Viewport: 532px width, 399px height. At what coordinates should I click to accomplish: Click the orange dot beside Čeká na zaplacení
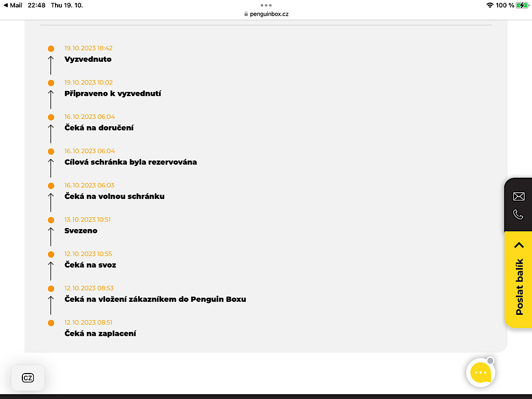(51, 323)
